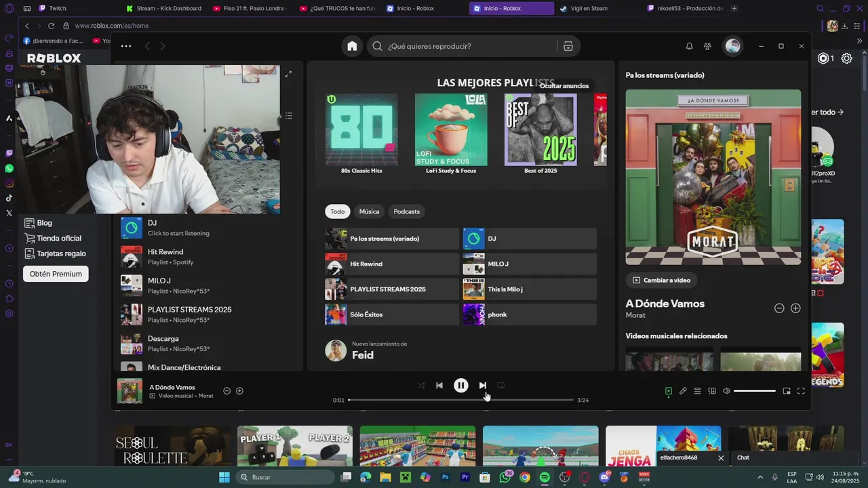The height and width of the screenshot is (488, 868).
Task: Enter Spotify full screen mode
Action: (x=801, y=391)
